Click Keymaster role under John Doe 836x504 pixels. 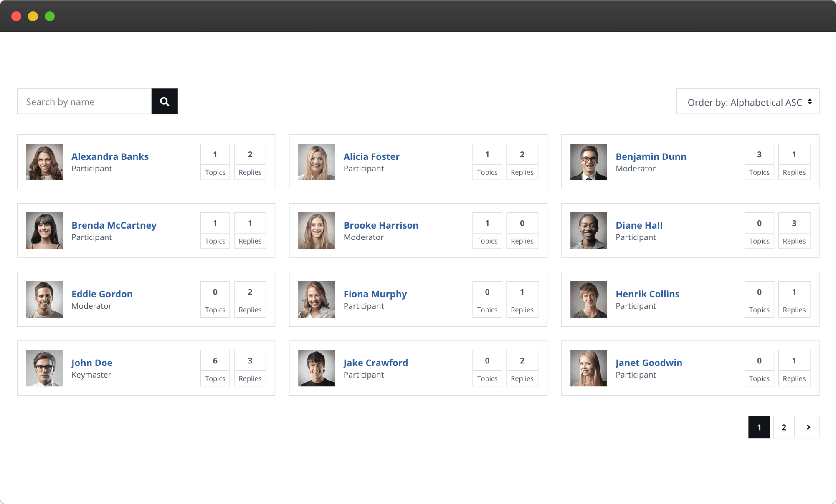pos(91,375)
